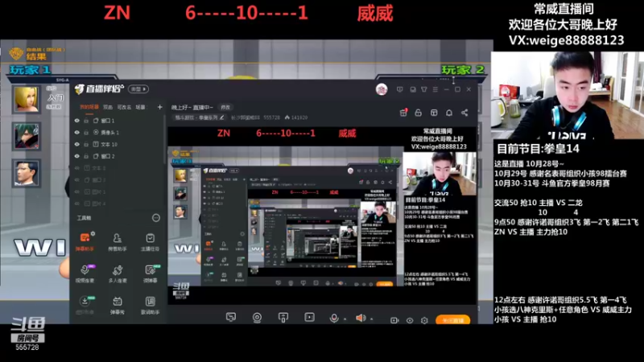Viewport: 644px width, 362px height.
Task: Click the orange stop live button
Action: (x=452, y=320)
